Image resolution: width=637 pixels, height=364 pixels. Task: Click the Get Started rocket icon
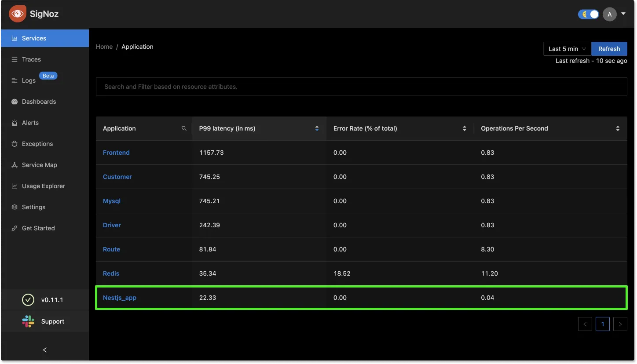pos(15,228)
